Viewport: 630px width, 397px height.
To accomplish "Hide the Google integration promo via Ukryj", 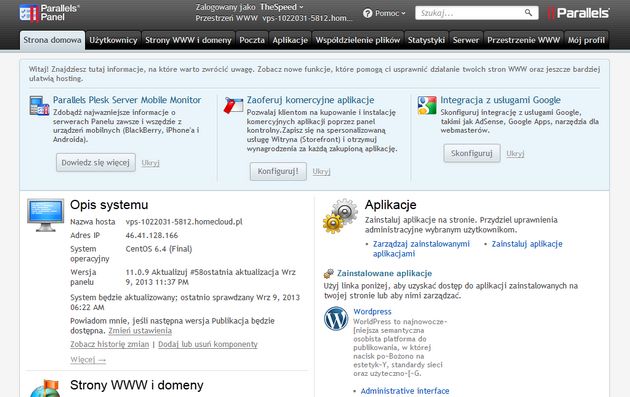I will [x=515, y=153].
